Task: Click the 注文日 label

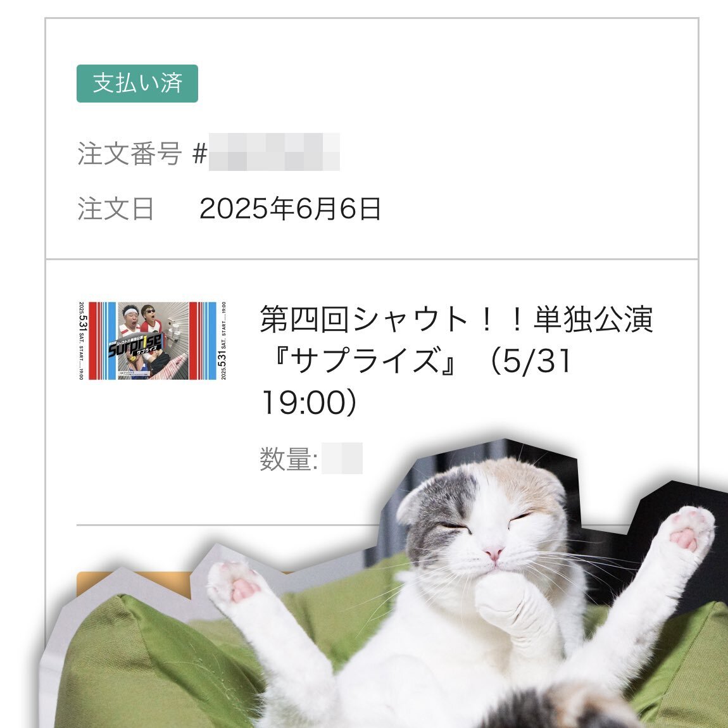Action: click(x=115, y=208)
